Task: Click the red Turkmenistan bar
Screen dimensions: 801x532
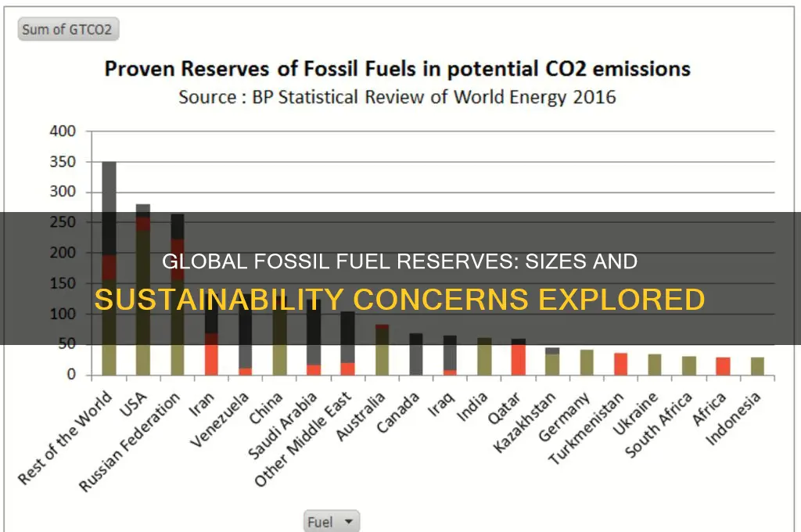Action: point(620,364)
